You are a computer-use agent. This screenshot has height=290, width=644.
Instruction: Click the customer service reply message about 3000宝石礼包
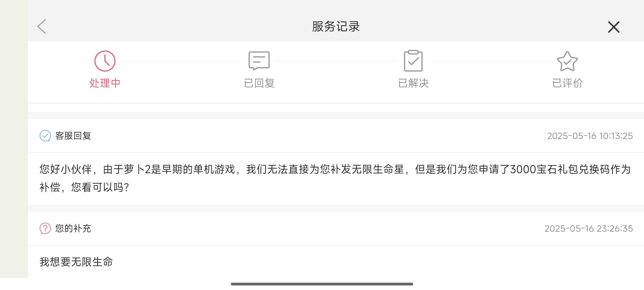(335, 178)
